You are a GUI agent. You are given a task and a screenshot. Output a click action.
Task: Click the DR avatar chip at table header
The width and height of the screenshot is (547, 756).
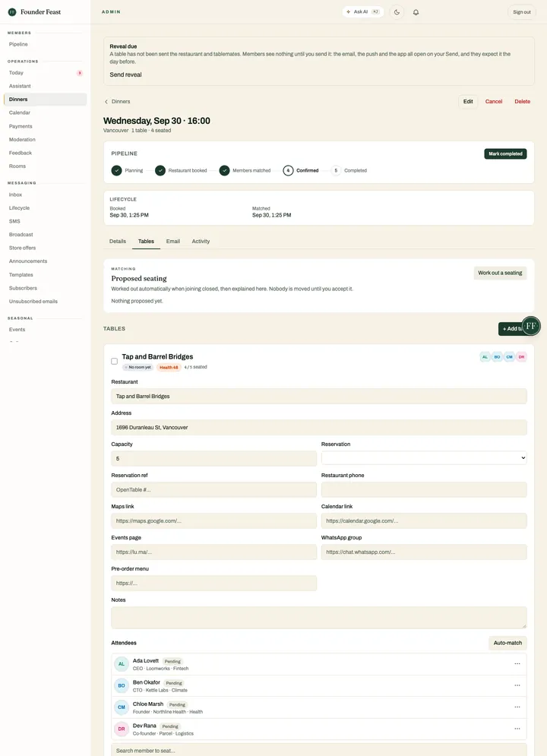pyautogui.click(x=521, y=357)
